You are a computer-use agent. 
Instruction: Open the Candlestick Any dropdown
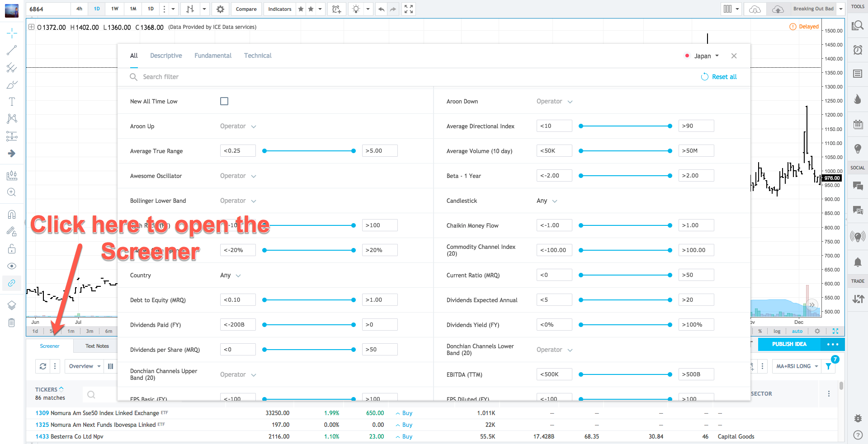click(547, 201)
